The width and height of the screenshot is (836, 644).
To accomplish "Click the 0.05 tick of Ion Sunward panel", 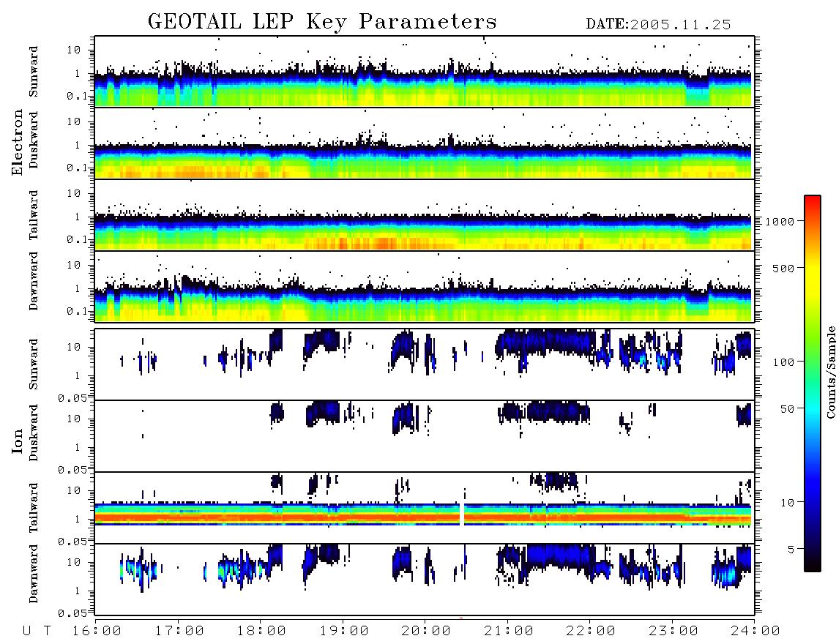I will coord(72,397).
